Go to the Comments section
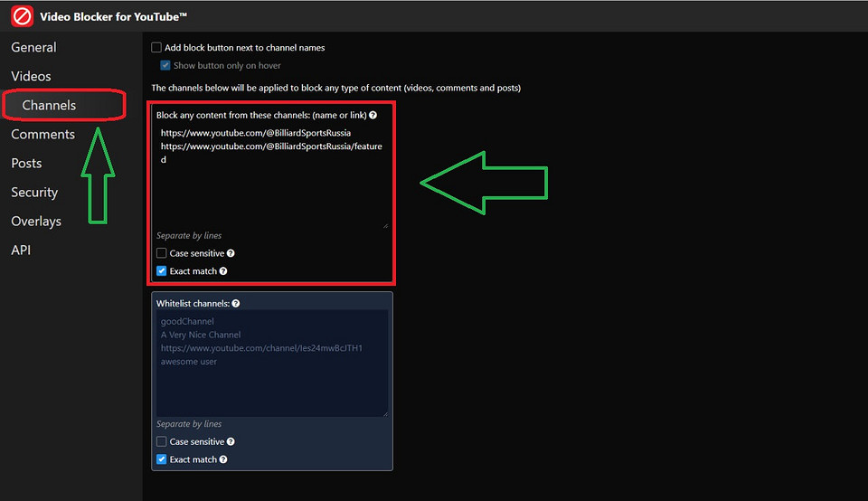This screenshot has height=501, width=868. coord(42,135)
